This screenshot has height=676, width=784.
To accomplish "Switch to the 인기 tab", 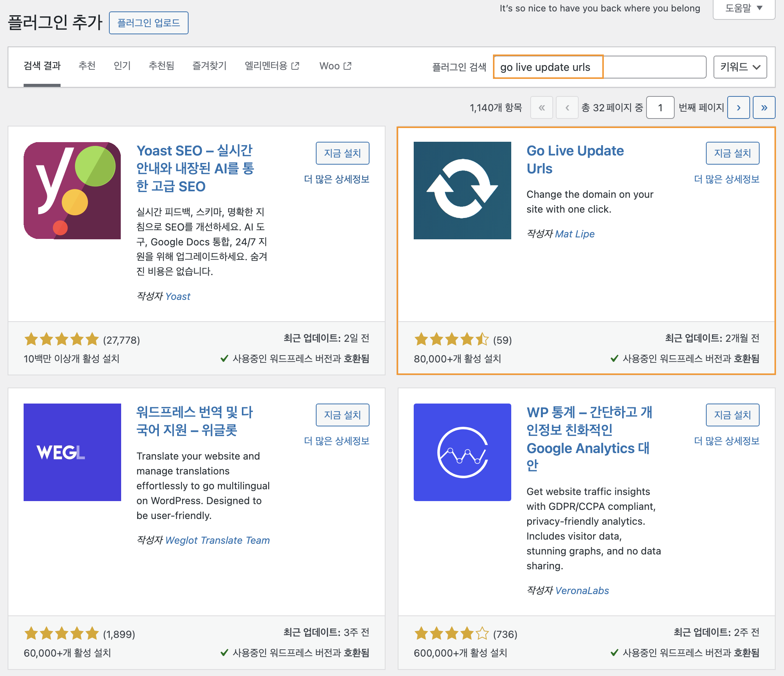I will click(x=122, y=66).
